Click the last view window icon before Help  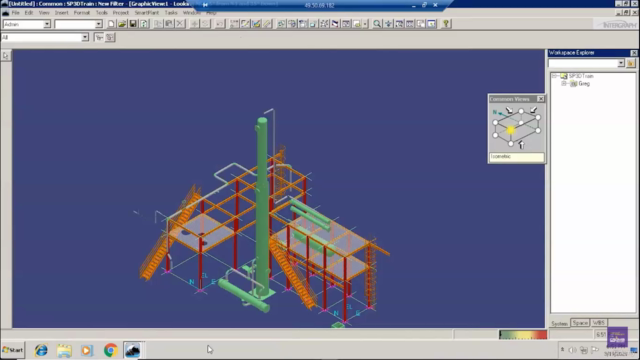[x=431, y=24]
